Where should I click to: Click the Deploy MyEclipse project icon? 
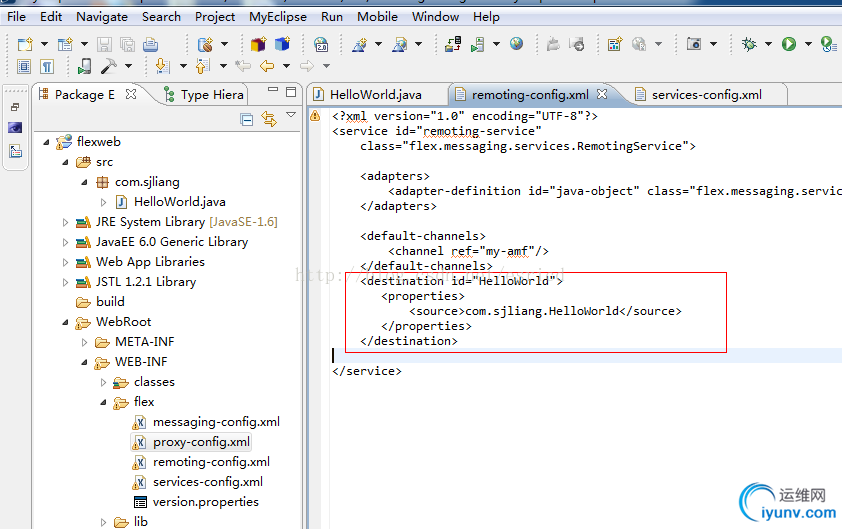click(x=453, y=44)
